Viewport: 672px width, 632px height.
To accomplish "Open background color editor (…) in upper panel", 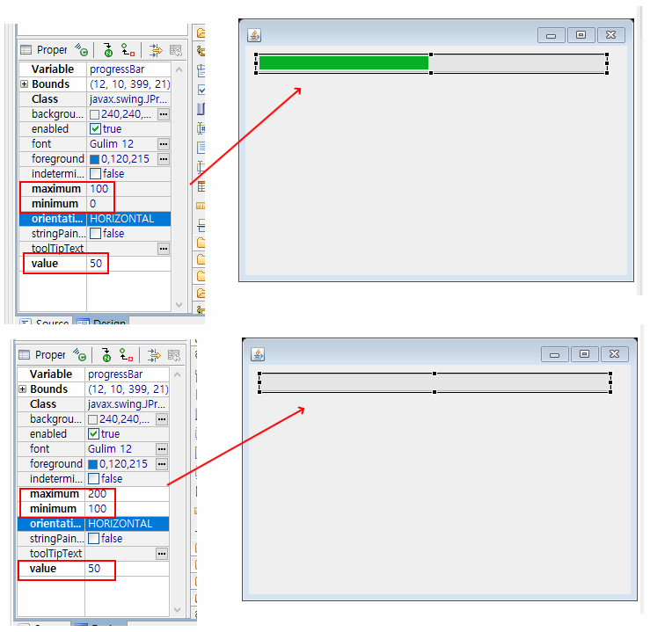I will click(x=164, y=114).
